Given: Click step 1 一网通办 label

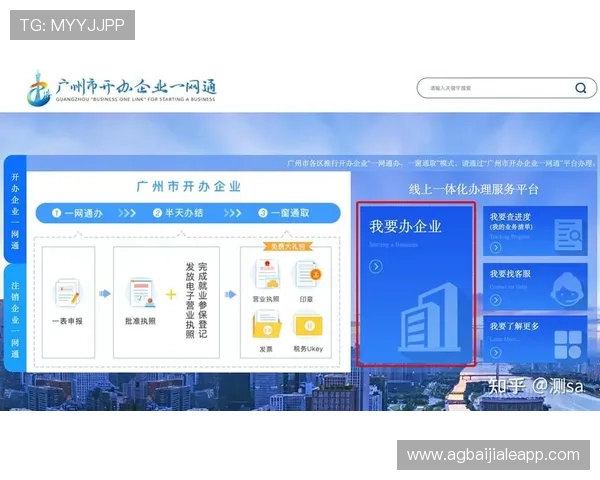Looking at the screenshot, I should pyautogui.click(x=77, y=213).
